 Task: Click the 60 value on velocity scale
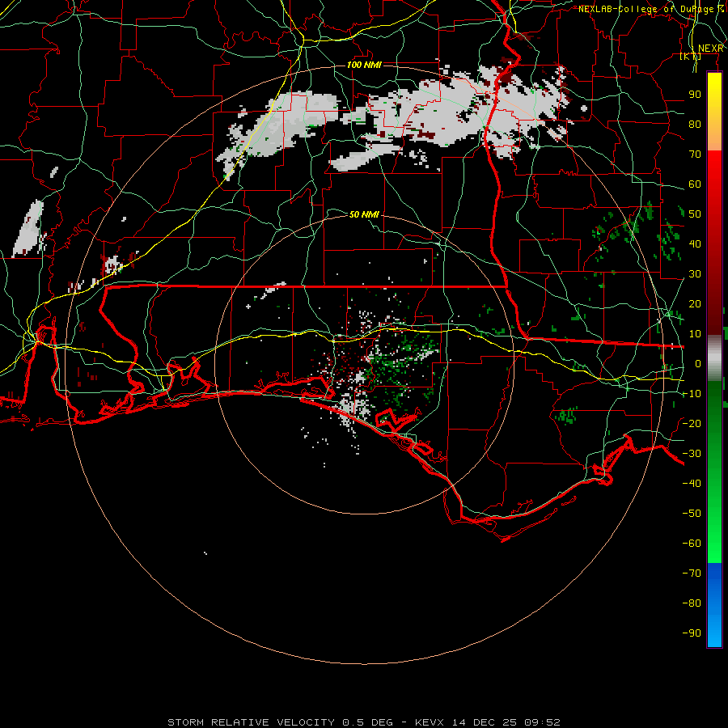(x=695, y=184)
